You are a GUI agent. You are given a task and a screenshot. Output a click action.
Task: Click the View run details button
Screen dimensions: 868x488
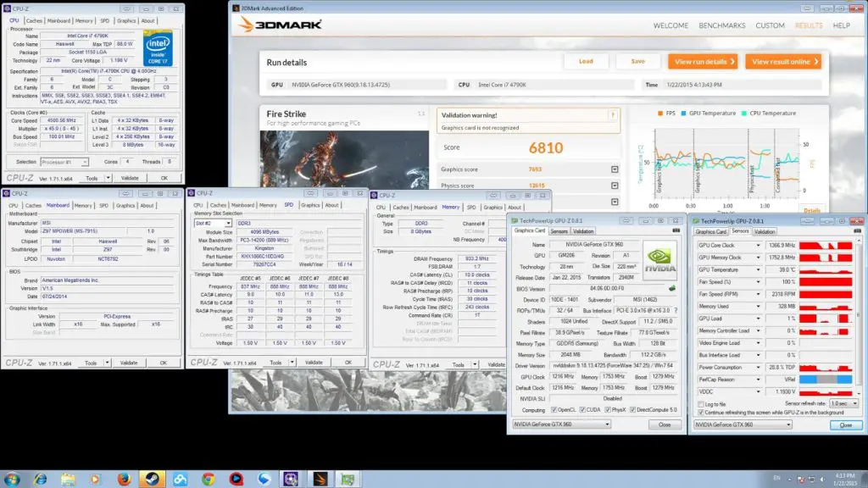point(703,61)
